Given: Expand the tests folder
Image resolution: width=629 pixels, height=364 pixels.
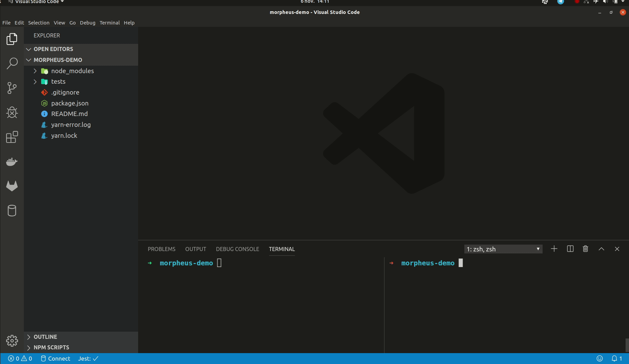Looking at the screenshot, I should (x=81, y=82).
